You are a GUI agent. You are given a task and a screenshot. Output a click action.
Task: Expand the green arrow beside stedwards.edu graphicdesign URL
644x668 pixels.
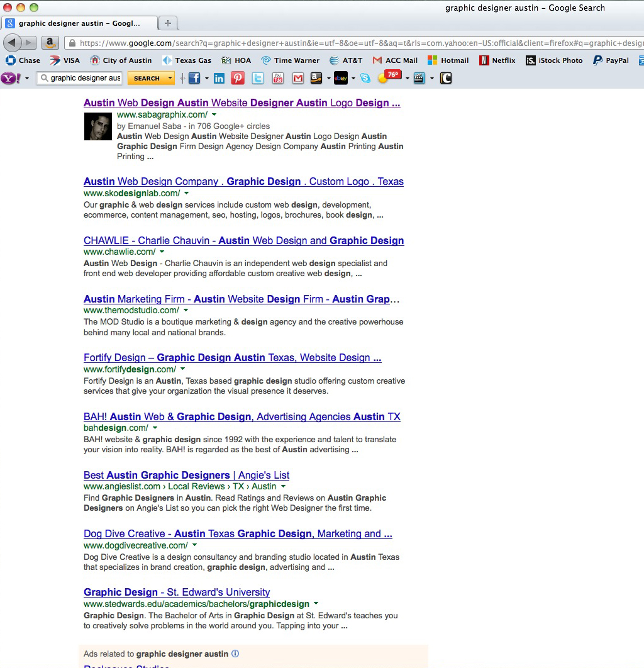pos(316,603)
